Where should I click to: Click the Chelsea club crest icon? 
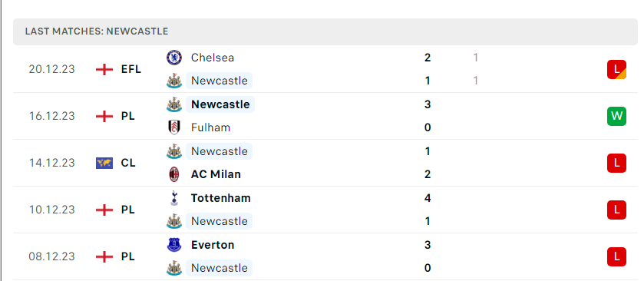(174, 58)
